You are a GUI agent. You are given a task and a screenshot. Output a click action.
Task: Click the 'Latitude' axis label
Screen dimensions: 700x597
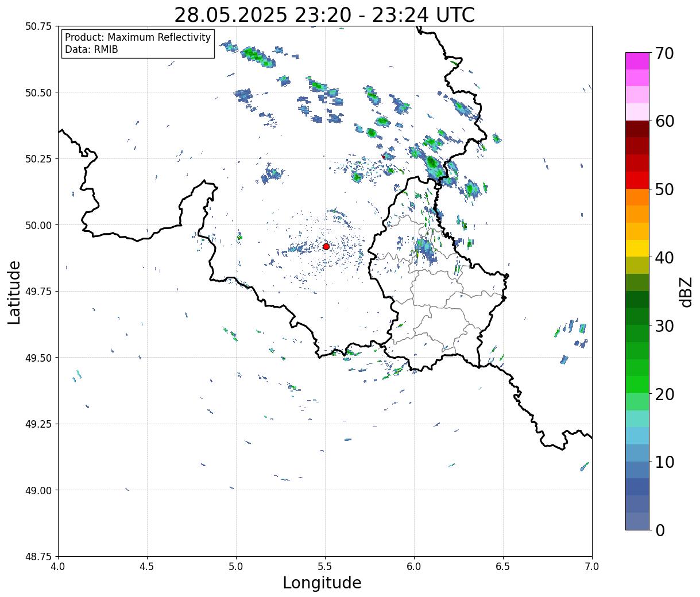click(x=14, y=292)
